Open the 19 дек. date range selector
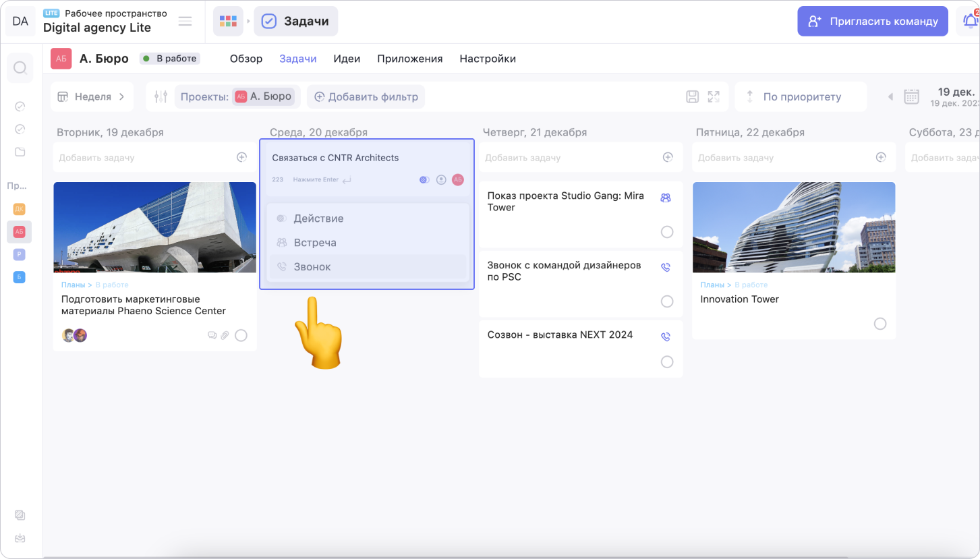The height and width of the screenshot is (559, 980). tap(956, 96)
